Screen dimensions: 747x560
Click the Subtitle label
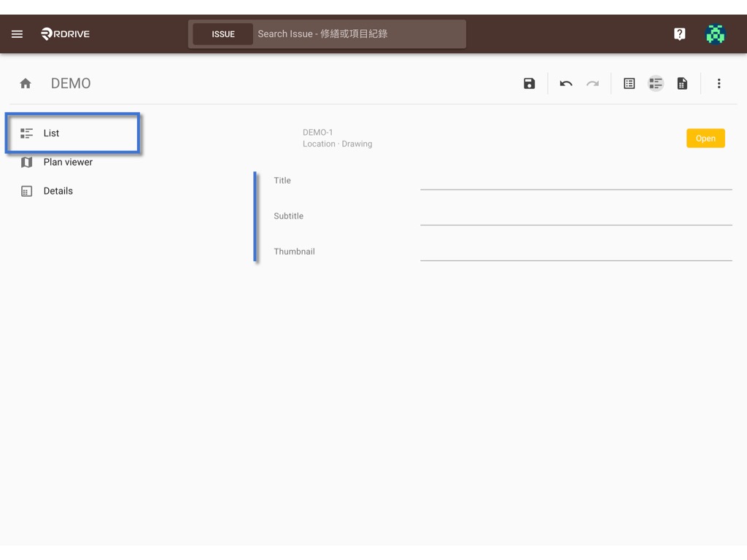point(288,216)
